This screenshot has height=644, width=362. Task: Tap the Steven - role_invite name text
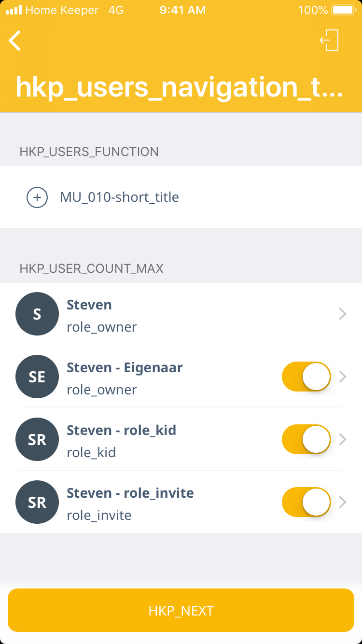[x=130, y=493]
